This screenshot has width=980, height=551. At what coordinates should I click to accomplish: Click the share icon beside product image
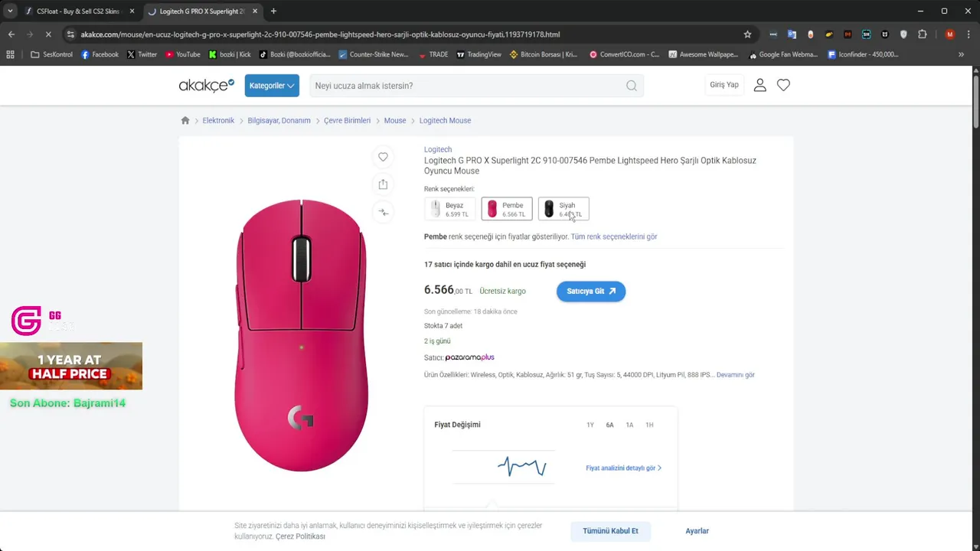(383, 184)
